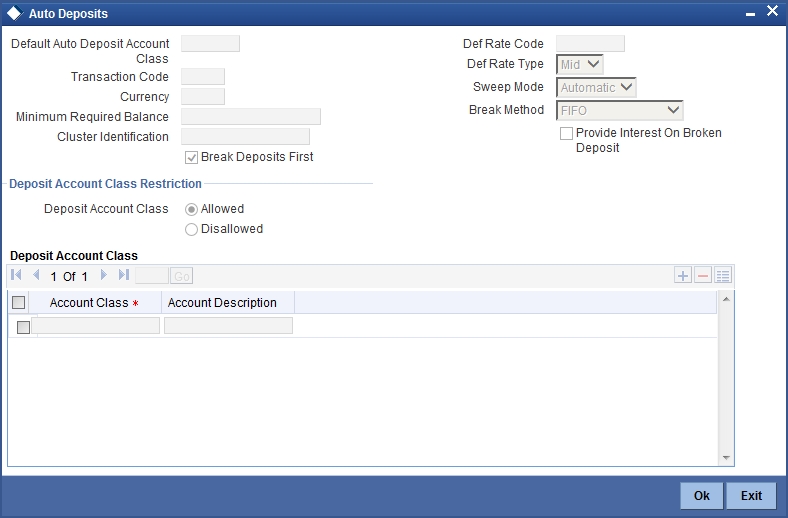Viewport: 788px width, 518px height.
Task: Click the Account Description column header
Action: (228, 302)
